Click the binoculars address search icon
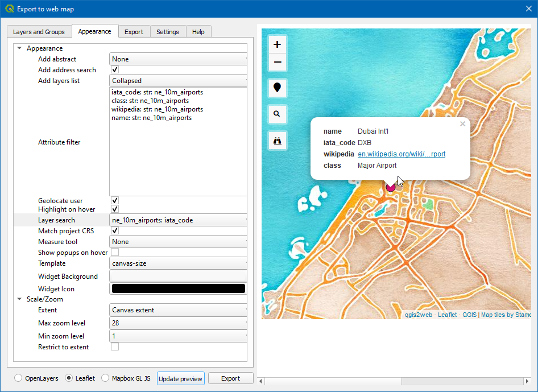This screenshot has height=392, width=538. point(277,141)
